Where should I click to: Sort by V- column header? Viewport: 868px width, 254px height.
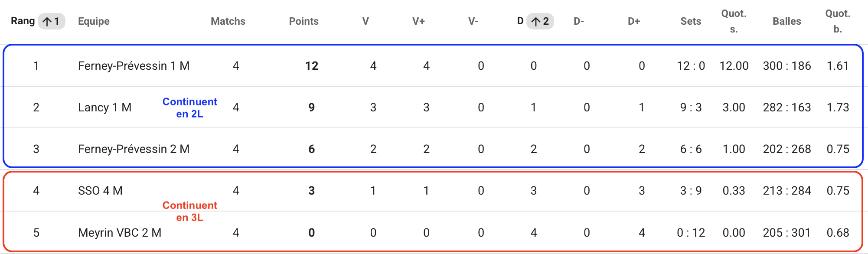(473, 21)
